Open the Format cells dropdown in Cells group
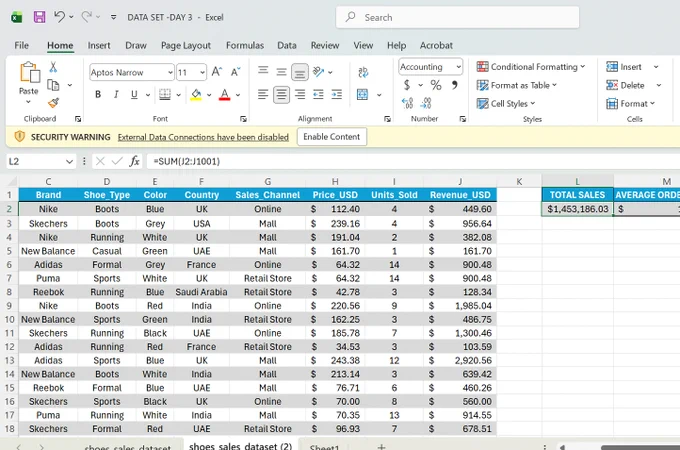680x450 pixels. tap(631, 103)
